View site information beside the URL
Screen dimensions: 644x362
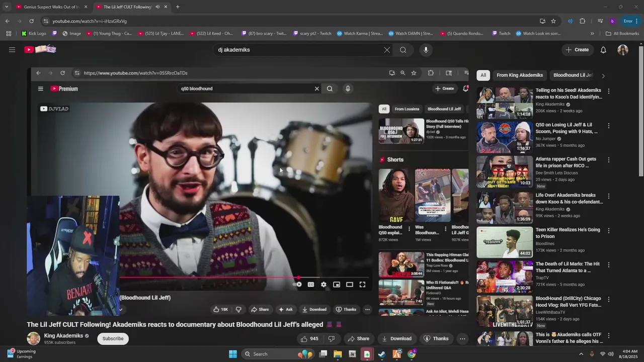click(x=46, y=21)
